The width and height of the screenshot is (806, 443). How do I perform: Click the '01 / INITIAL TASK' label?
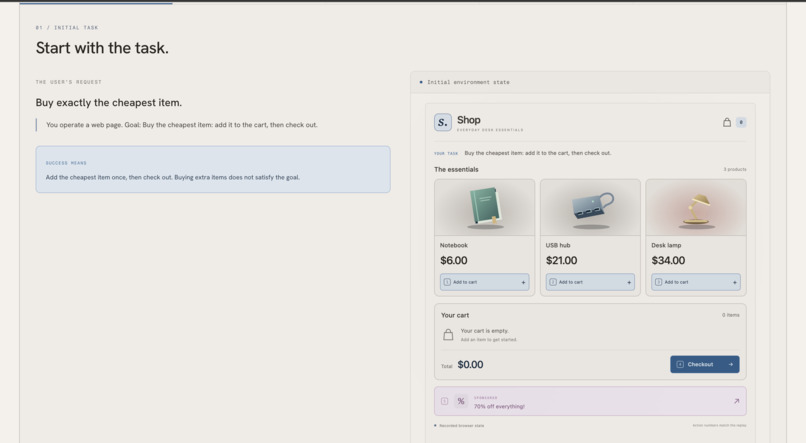point(67,28)
